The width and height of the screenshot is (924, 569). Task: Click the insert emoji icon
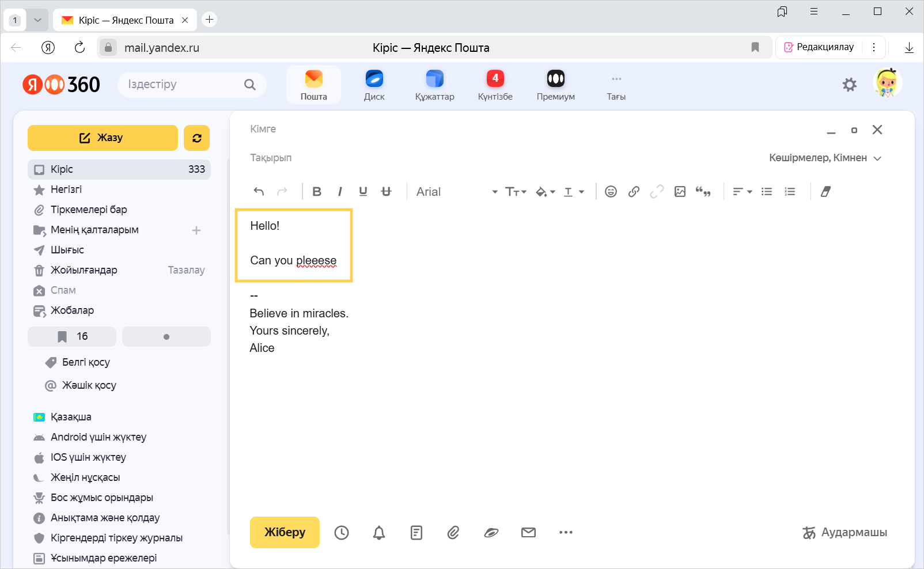pyautogui.click(x=611, y=192)
